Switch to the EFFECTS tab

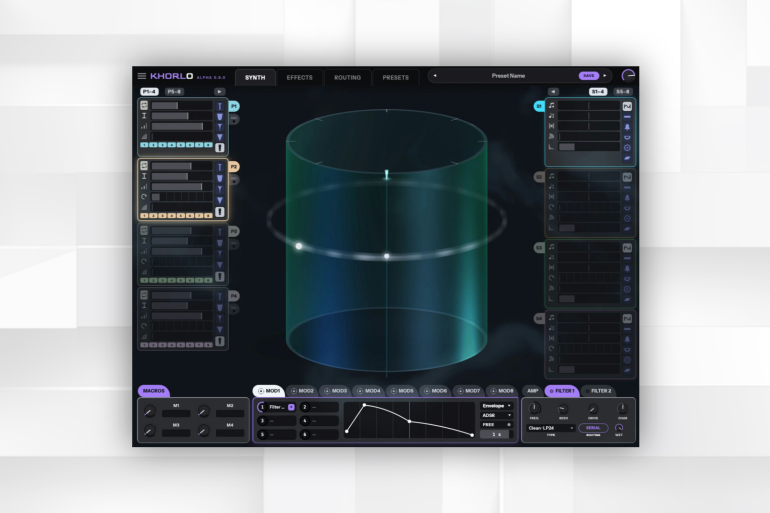coord(300,78)
